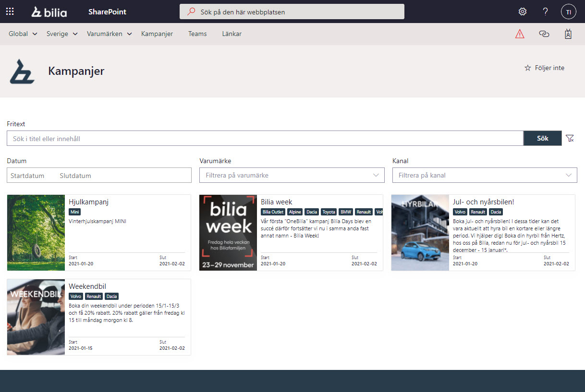
Task: Click the magnifier icon in site search
Action: point(191,12)
